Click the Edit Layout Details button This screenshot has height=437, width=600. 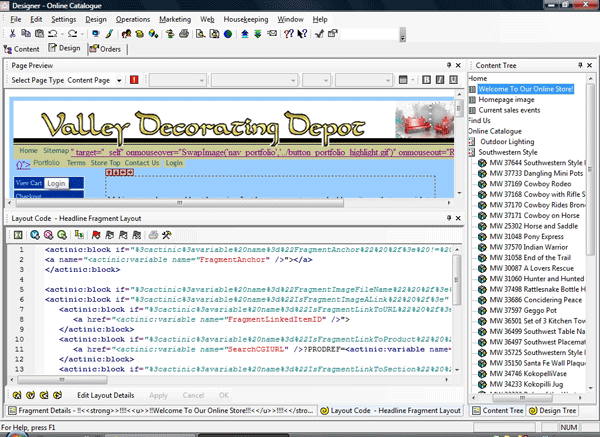click(x=105, y=395)
